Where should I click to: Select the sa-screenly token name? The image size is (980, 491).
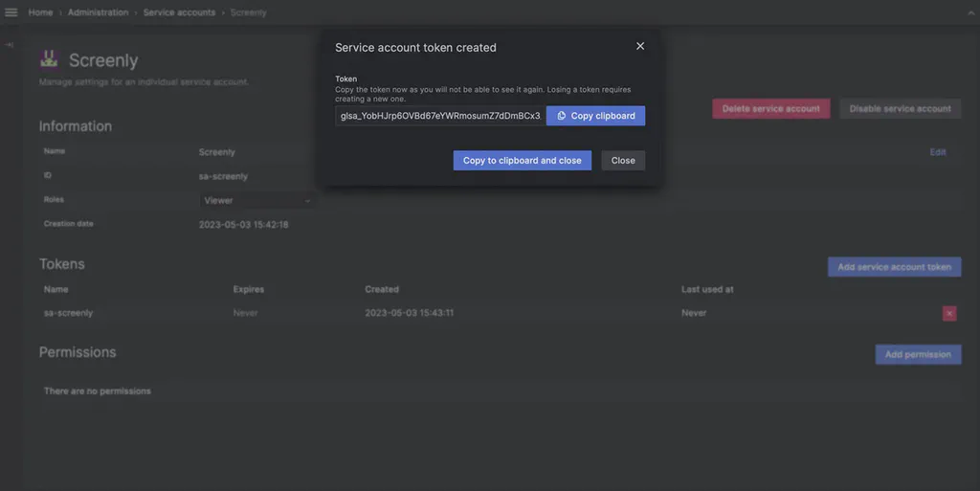tap(68, 313)
